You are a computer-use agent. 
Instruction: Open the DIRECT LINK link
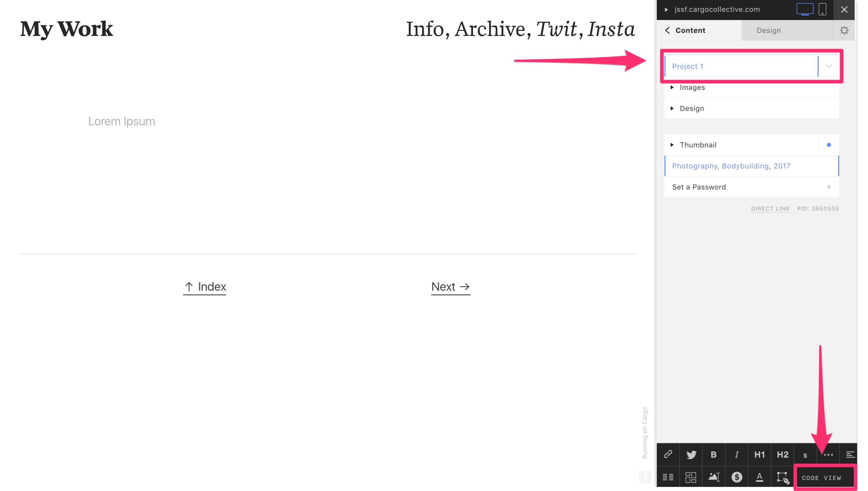pyautogui.click(x=770, y=209)
